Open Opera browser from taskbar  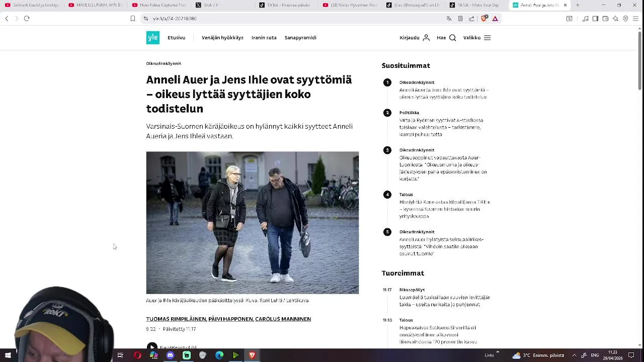pyautogui.click(x=137, y=355)
